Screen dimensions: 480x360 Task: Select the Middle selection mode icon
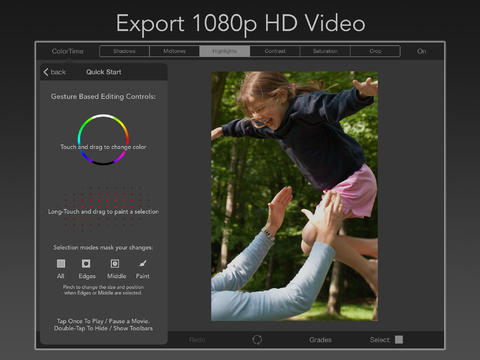pos(115,264)
